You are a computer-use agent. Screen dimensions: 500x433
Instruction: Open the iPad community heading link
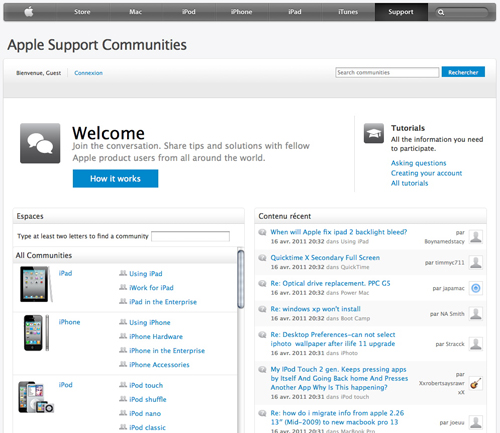click(x=65, y=273)
